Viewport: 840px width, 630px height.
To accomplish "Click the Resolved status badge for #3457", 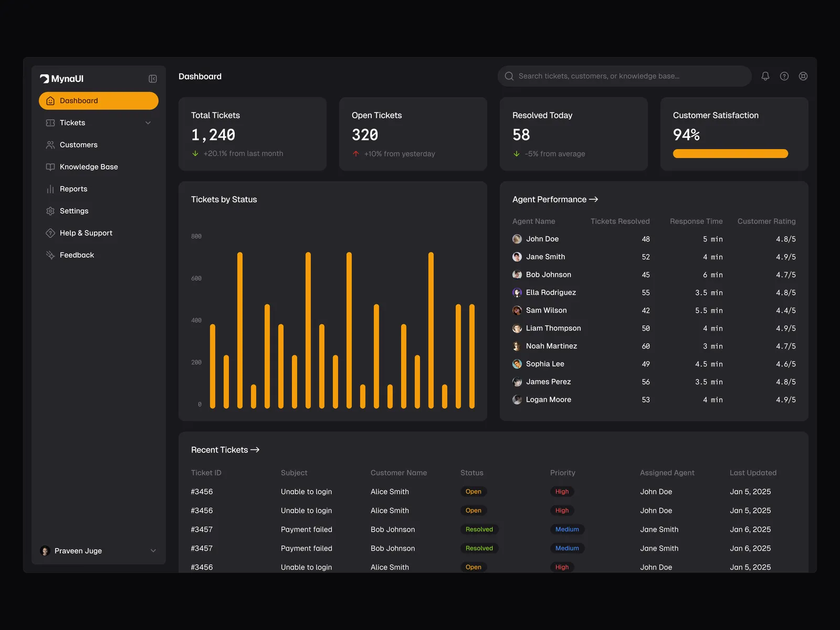I will [x=479, y=529].
